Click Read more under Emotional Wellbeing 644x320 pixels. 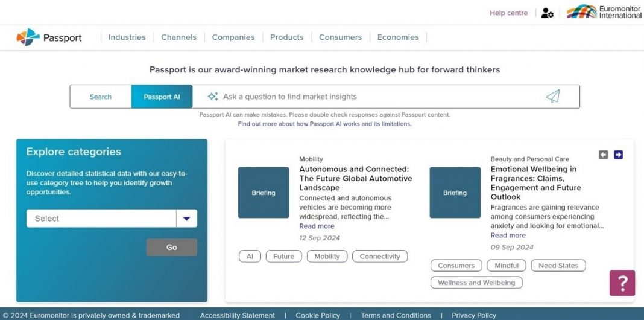coord(508,235)
